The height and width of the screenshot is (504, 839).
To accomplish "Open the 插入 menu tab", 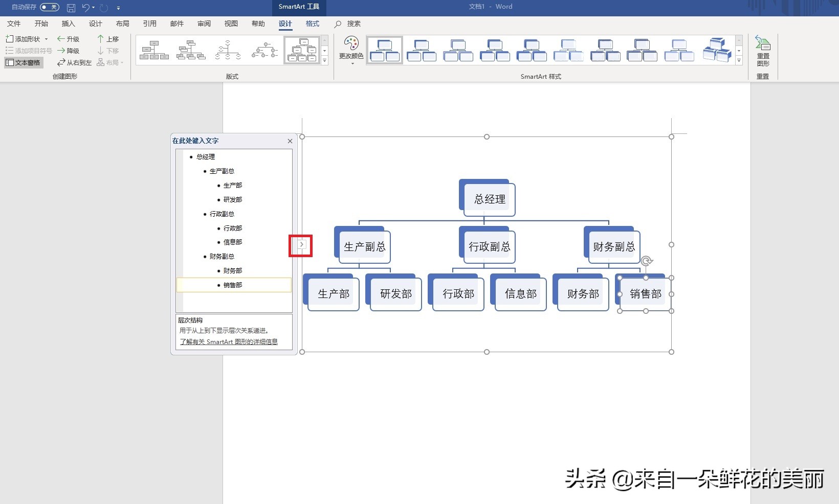I will [68, 24].
